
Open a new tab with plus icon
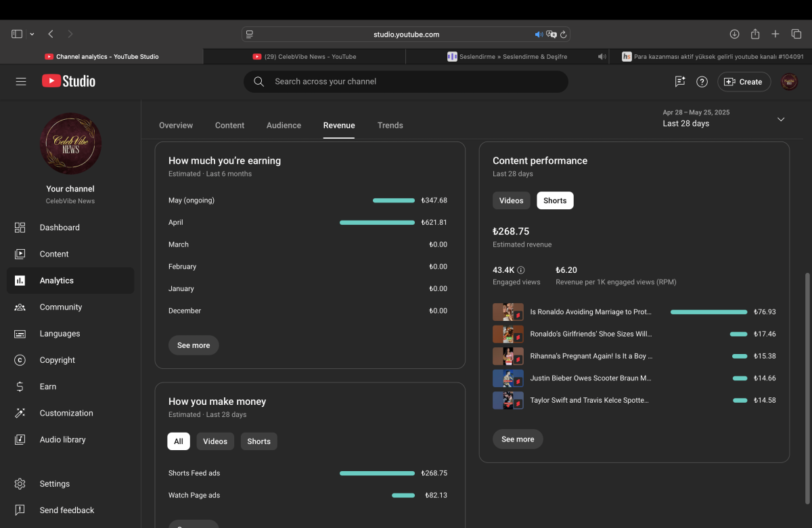click(x=776, y=34)
